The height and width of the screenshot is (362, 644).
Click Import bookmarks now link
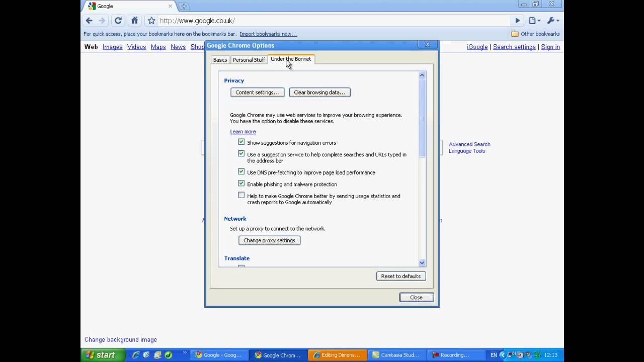point(268,34)
